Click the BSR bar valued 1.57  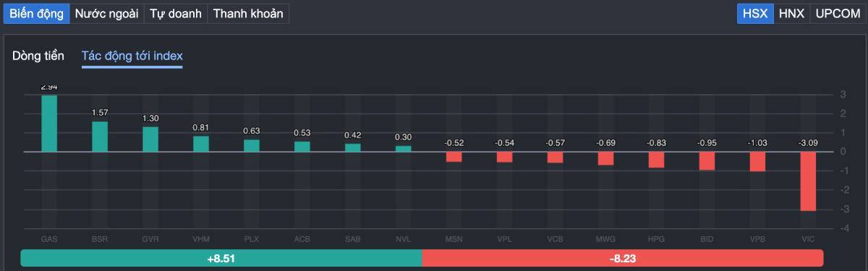(x=100, y=136)
